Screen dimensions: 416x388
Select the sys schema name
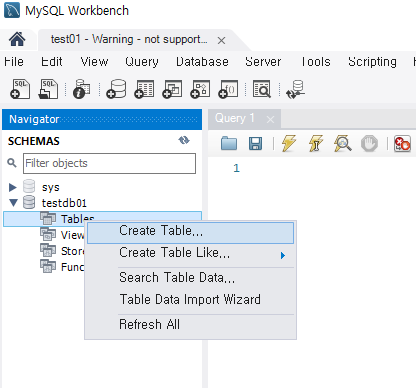click(51, 187)
